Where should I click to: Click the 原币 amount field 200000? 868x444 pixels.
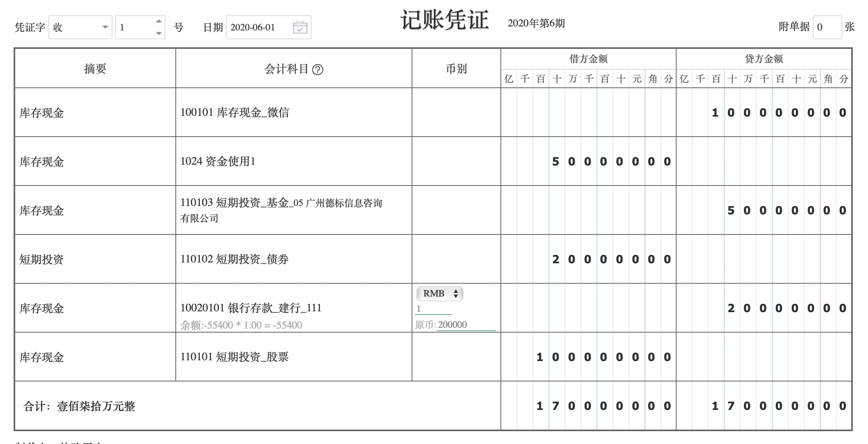[x=466, y=325]
